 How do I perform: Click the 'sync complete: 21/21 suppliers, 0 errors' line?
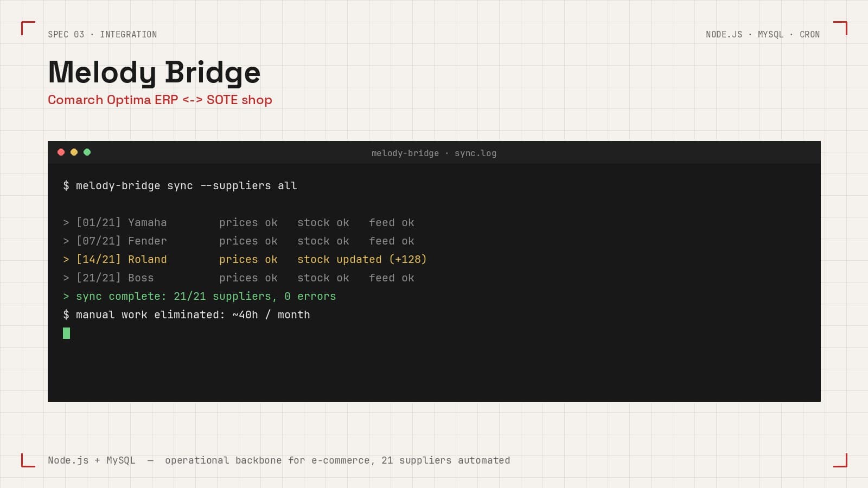click(200, 296)
